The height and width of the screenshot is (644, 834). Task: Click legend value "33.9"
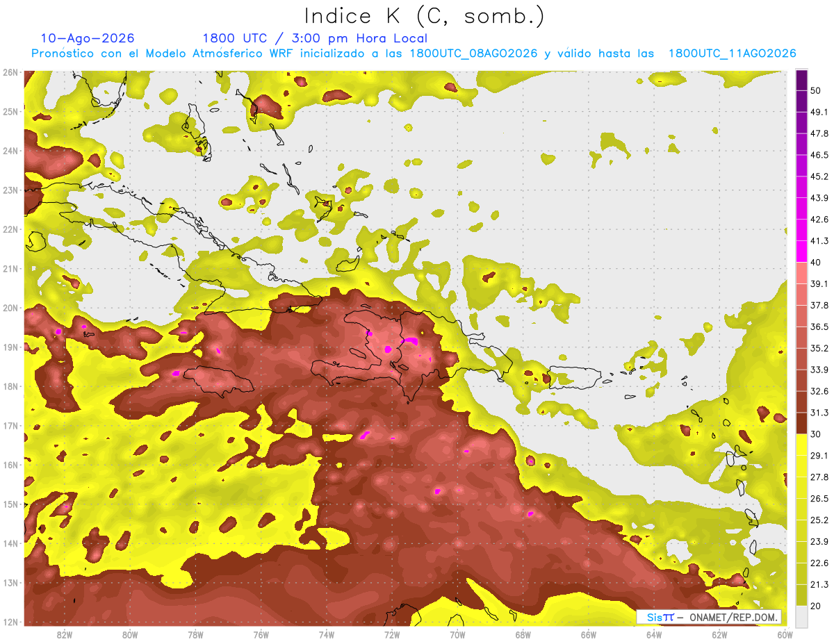(x=819, y=370)
